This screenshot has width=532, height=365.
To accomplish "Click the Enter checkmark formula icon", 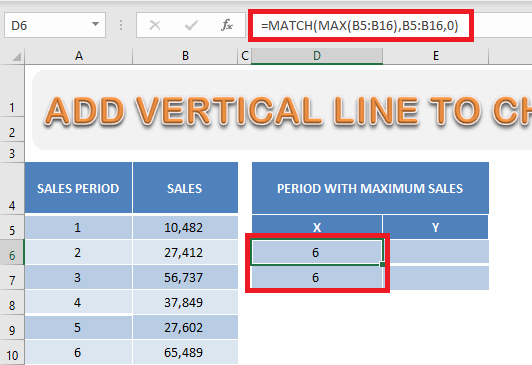I will pyautogui.click(x=191, y=25).
